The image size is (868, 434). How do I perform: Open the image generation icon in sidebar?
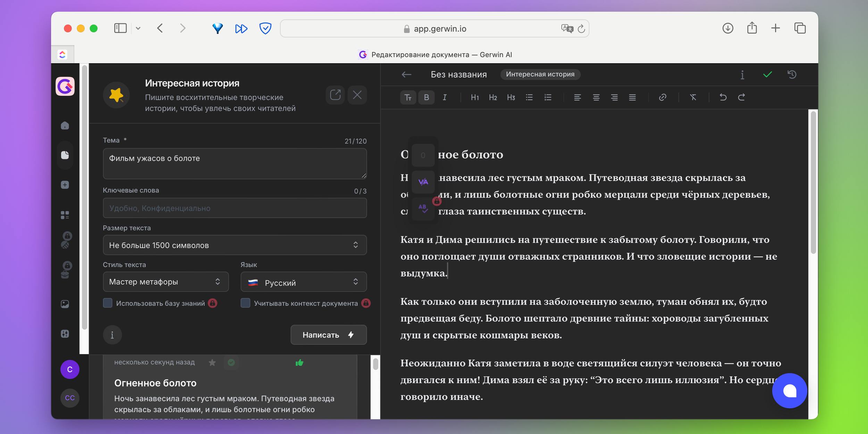click(65, 304)
